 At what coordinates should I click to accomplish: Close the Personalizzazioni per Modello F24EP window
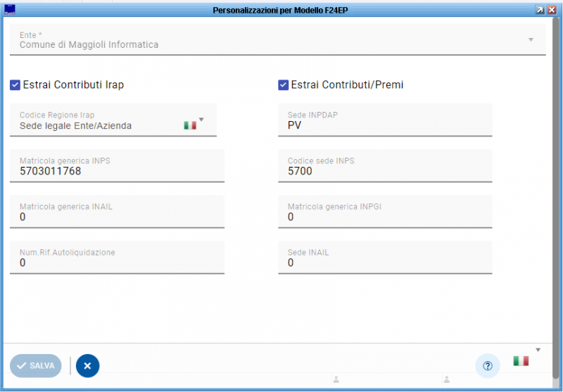[552, 10]
